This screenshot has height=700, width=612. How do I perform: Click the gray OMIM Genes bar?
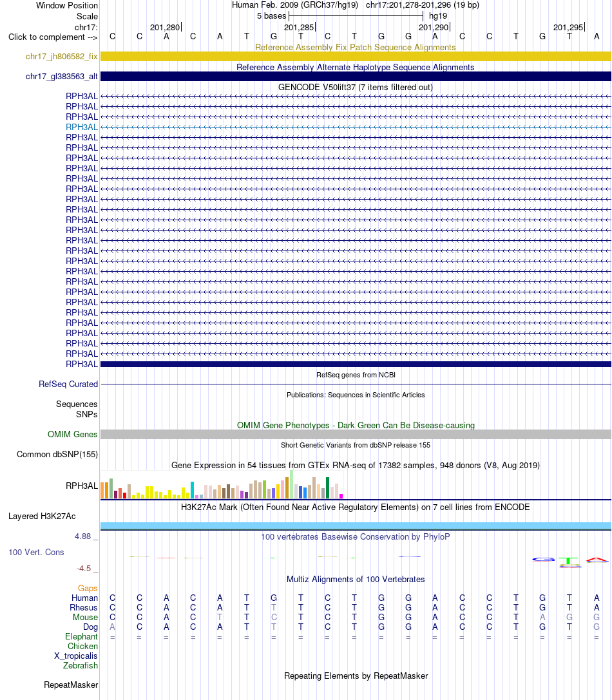tap(356, 435)
